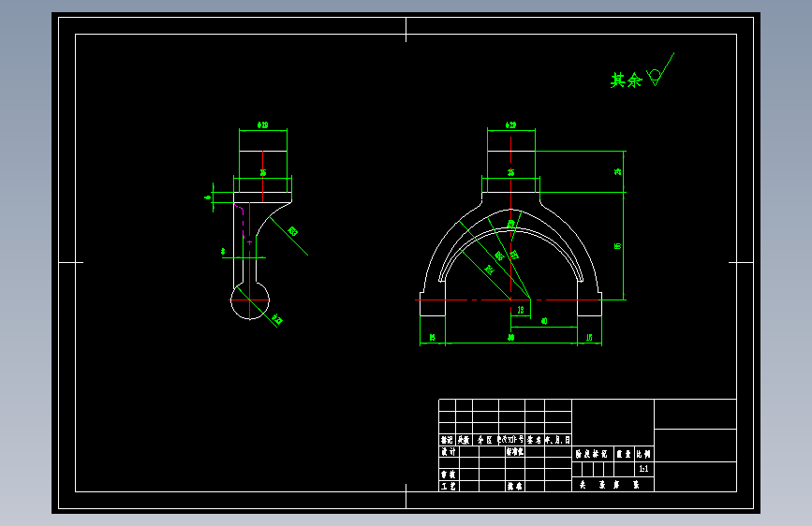Click the 比例 header cell
Image resolution: width=812 pixels, height=526 pixels.
coord(644,454)
